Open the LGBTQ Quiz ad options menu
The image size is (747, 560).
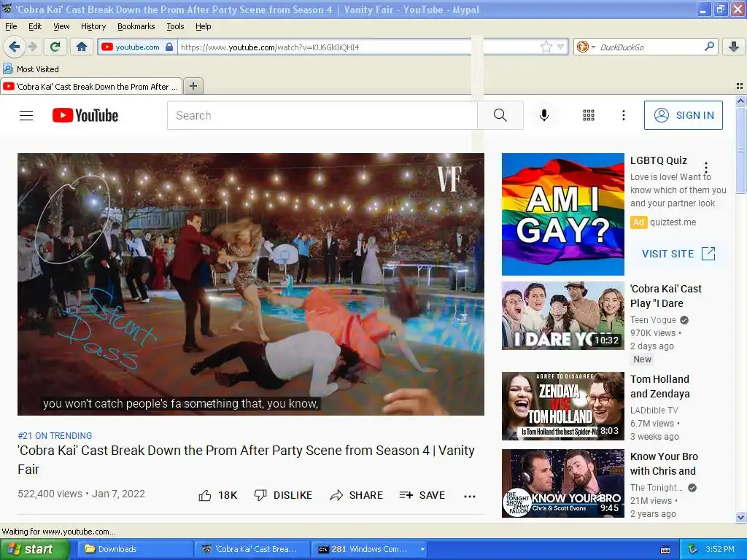pyautogui.click(x=706, y=168)
